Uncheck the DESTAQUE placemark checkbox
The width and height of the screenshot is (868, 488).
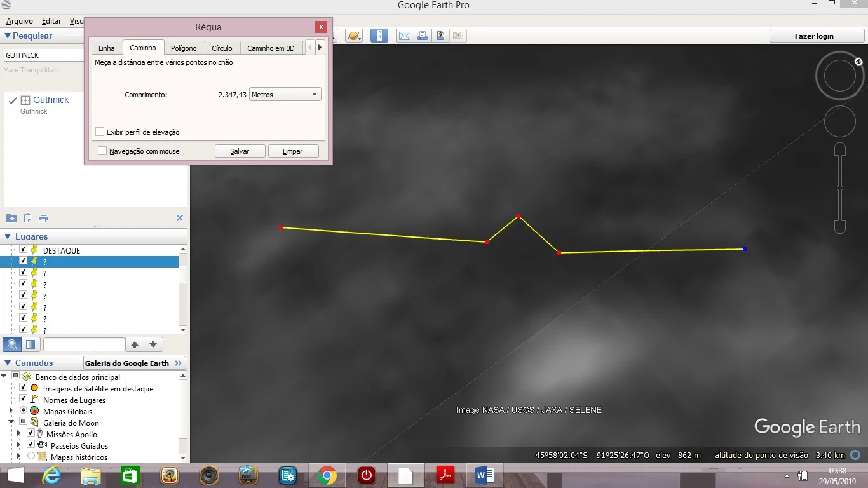tap(23, 250)
